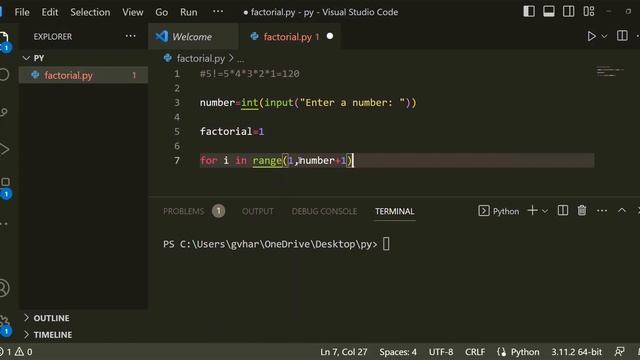Change end of line sequence CRLF
Viewport: 640px width, 360px height.
pos(475,352)
